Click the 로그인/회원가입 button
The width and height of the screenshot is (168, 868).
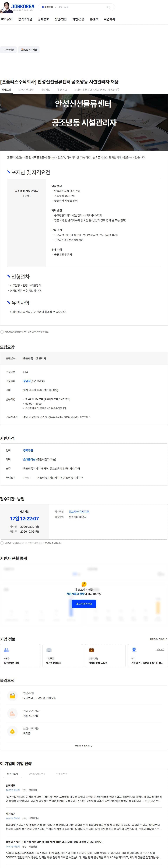pyautogui.click(x=84, y=604)
